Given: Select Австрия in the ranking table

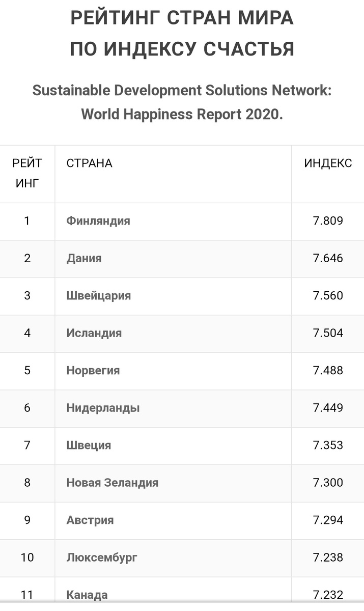Looking at the screenshot, I should (90, 520).
